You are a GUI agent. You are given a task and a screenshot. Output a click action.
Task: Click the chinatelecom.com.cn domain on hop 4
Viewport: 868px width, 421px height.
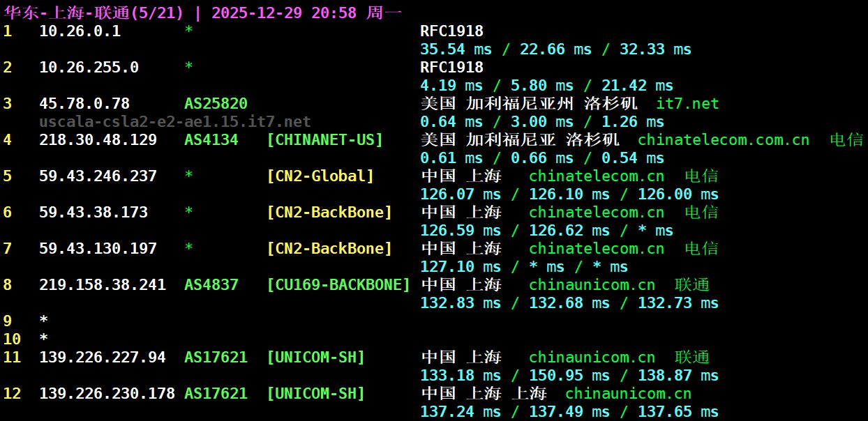724,140
